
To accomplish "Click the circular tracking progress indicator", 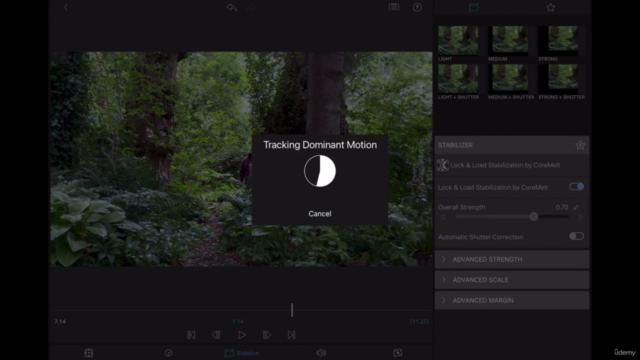I will (320, 171).
